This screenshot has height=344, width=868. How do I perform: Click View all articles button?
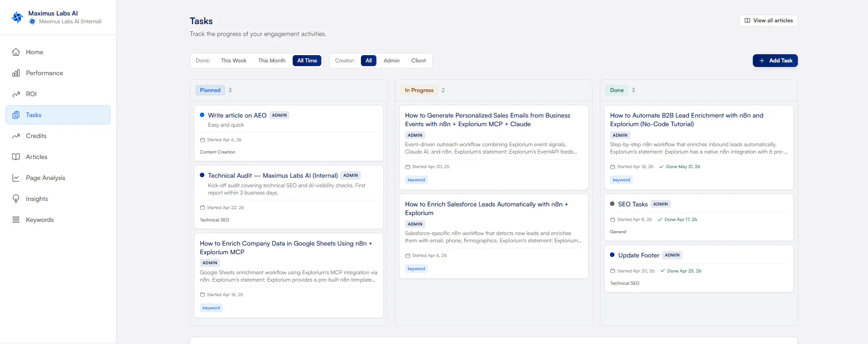point(768,21)
